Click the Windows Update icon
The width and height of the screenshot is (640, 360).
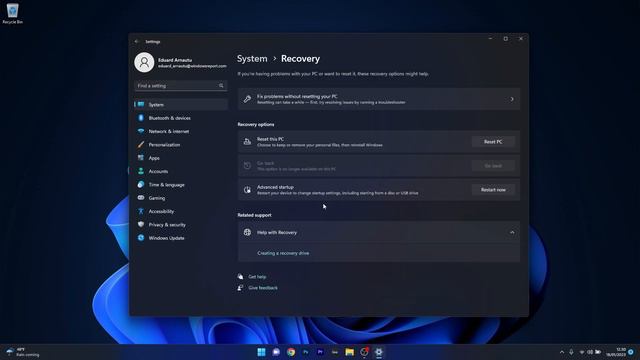point(141,238)
